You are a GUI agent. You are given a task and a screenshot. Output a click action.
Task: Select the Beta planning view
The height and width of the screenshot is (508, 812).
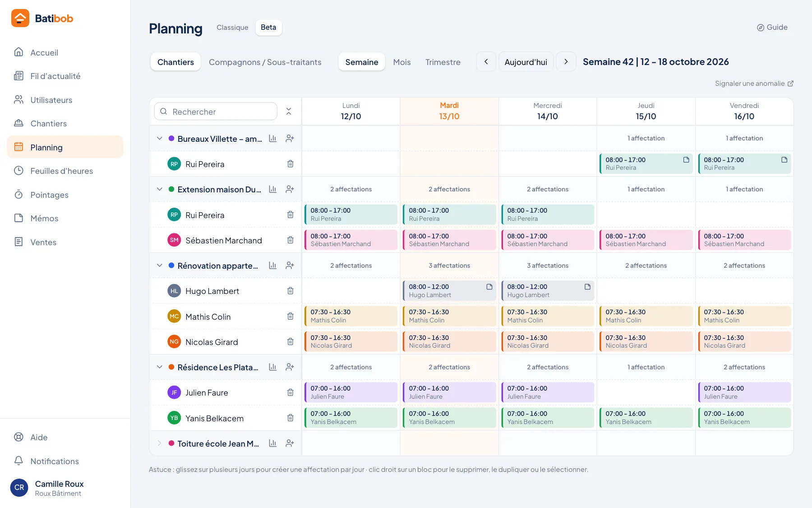pos(268,28)
